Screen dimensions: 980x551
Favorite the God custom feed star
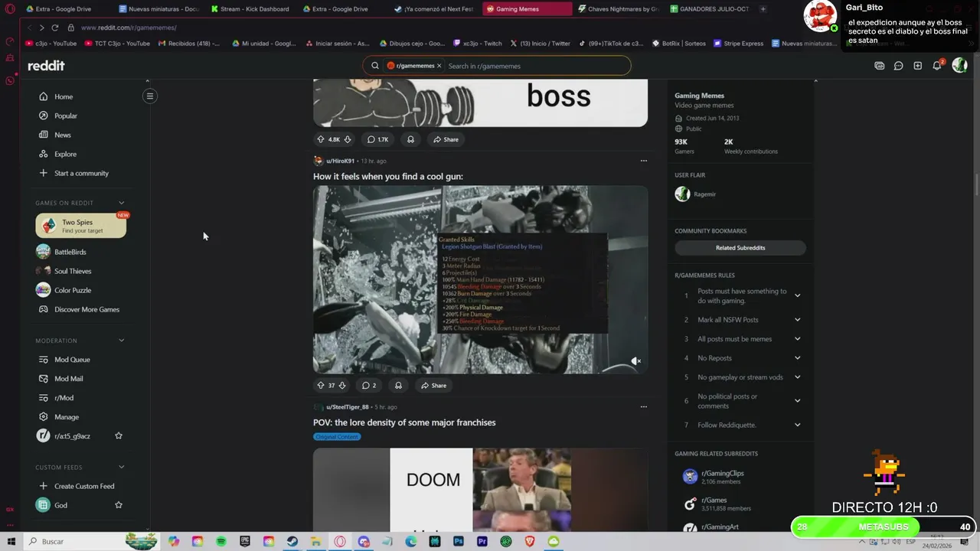(119, 505)
